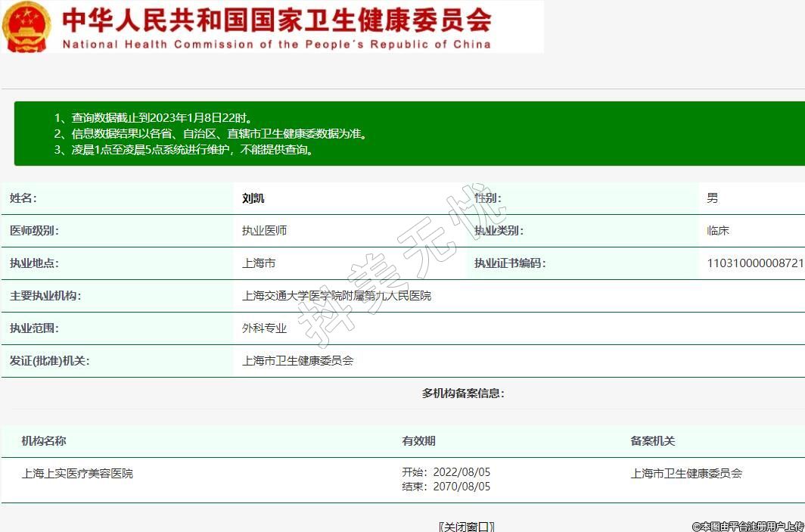Click the 执业证书编码 number value
Screen dimensions: 805x532
click(754, 263)
